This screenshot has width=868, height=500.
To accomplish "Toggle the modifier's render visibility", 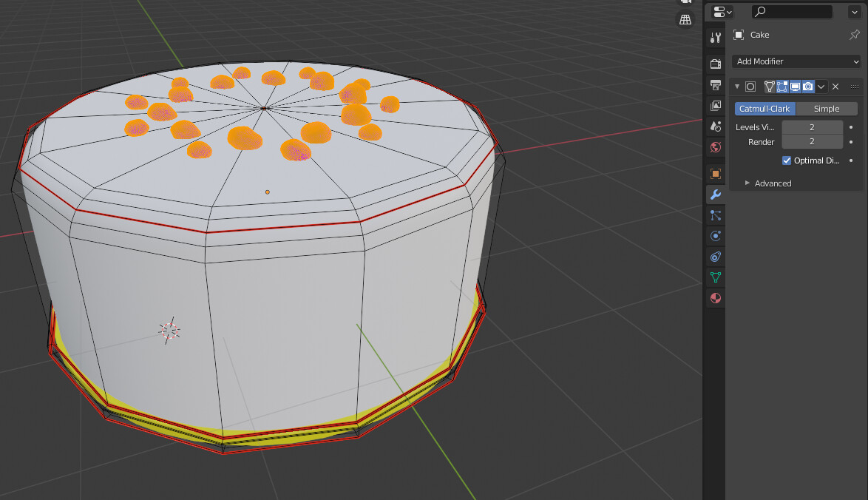I will tap(809, 87).
